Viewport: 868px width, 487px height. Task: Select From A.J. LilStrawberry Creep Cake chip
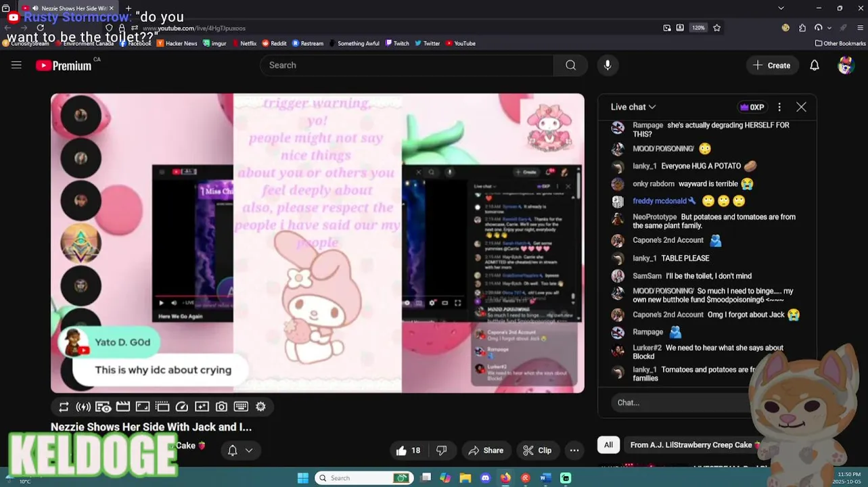pyautogui.click(x=695, y=445)
